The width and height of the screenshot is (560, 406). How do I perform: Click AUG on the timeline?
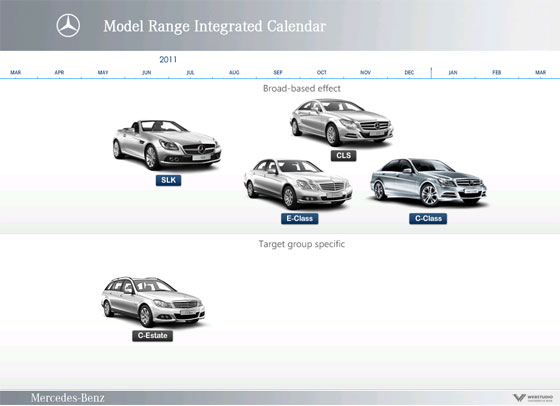(234, 72)
